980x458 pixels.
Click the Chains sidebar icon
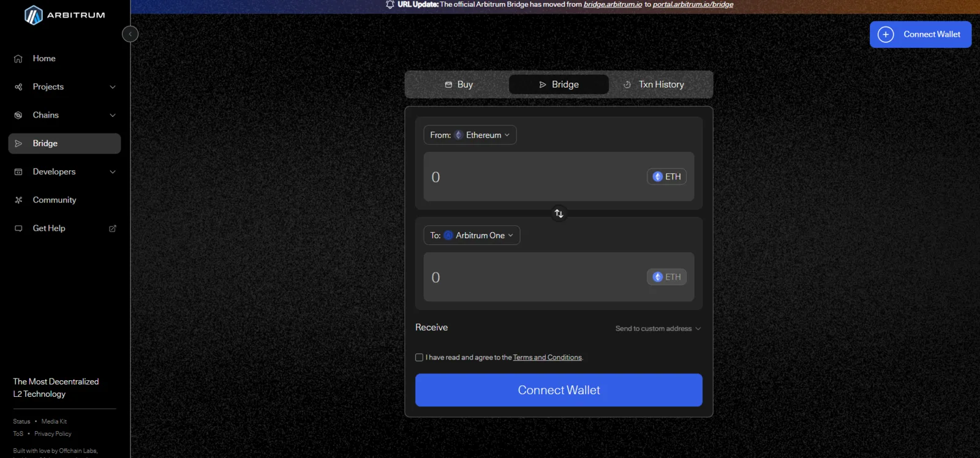(x=18, y=115)
